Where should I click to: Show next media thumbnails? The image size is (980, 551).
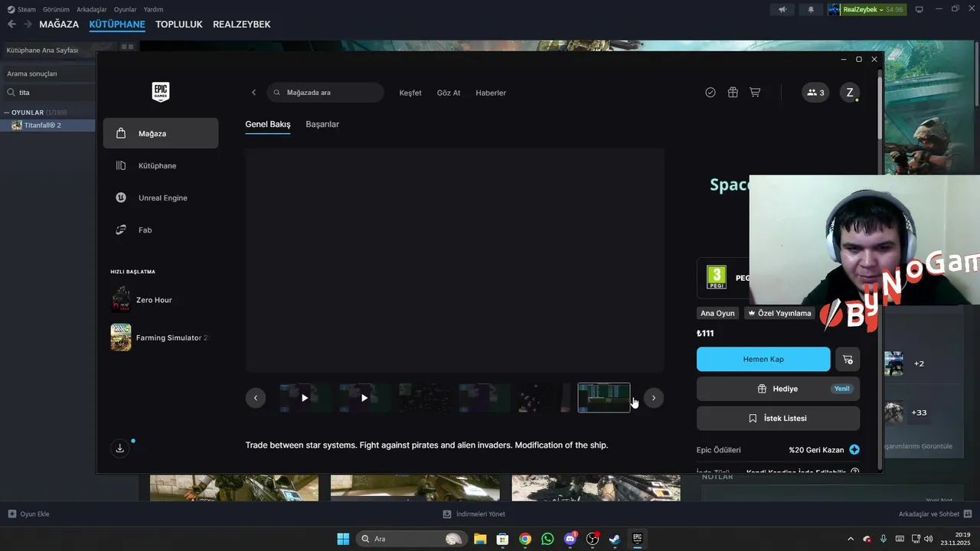click(654, 398)
